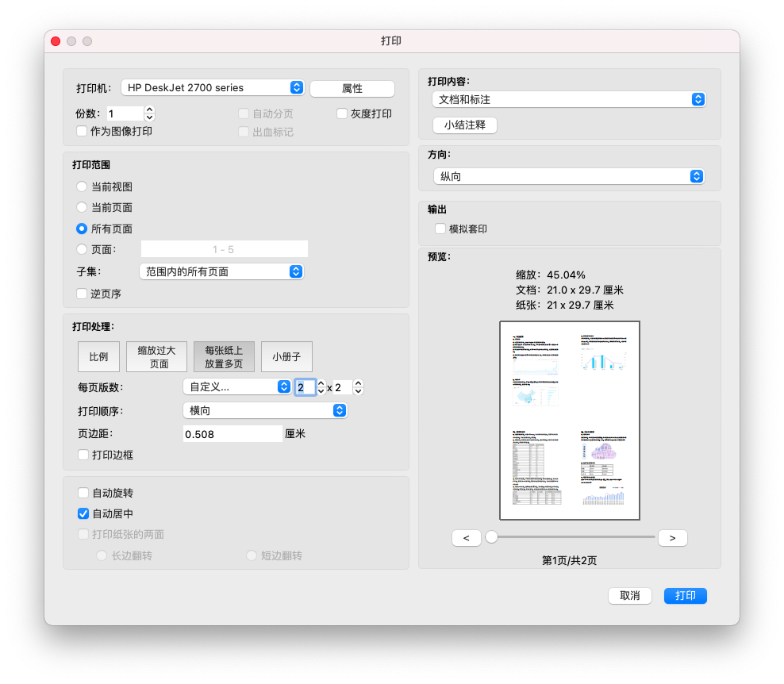This screenshot has width=784, height=684.
Task: Click the previous page arrow button
Action: click(x=466, y=538)
